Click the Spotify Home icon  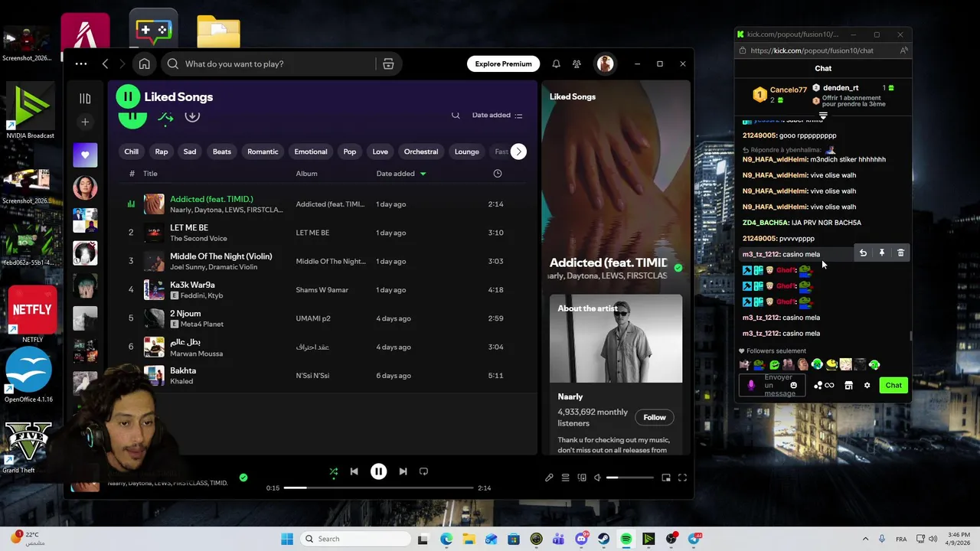point(144,64)
